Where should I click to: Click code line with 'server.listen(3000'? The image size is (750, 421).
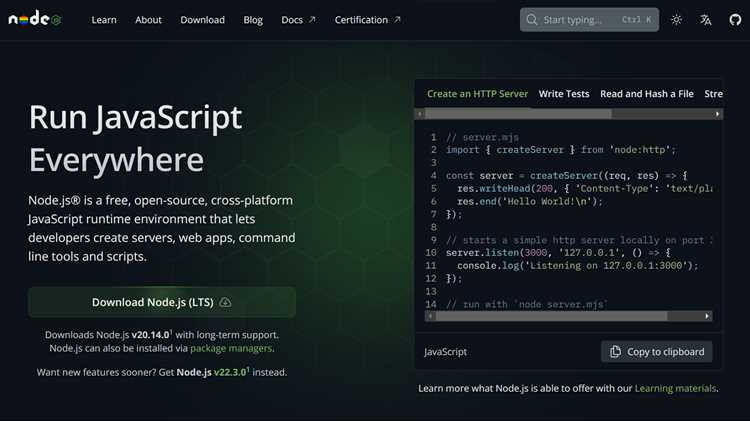[x=558, y=253]
